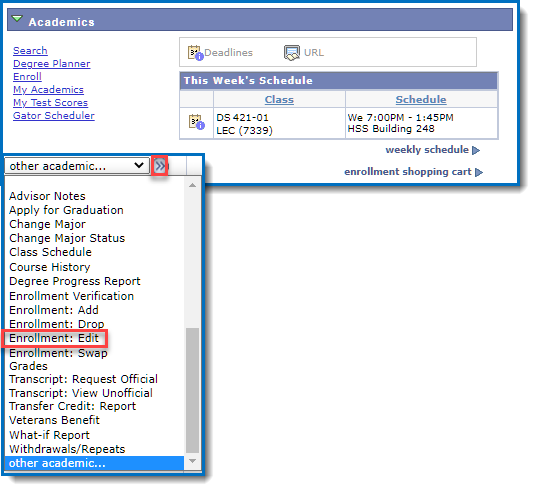Viewport: 535px width, 491px height.
Task: Click the deadline icon for DS 421-01
Action: [x=197, y=122]
